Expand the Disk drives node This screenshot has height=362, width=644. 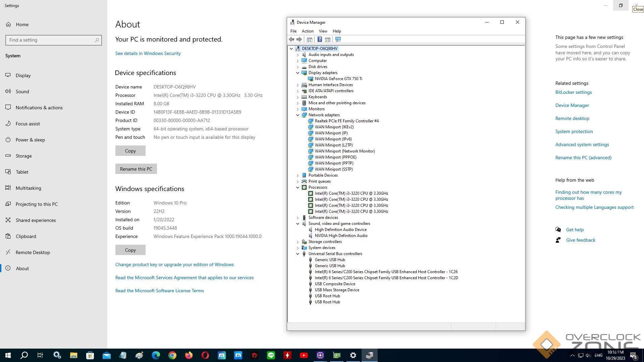[298, 67]
